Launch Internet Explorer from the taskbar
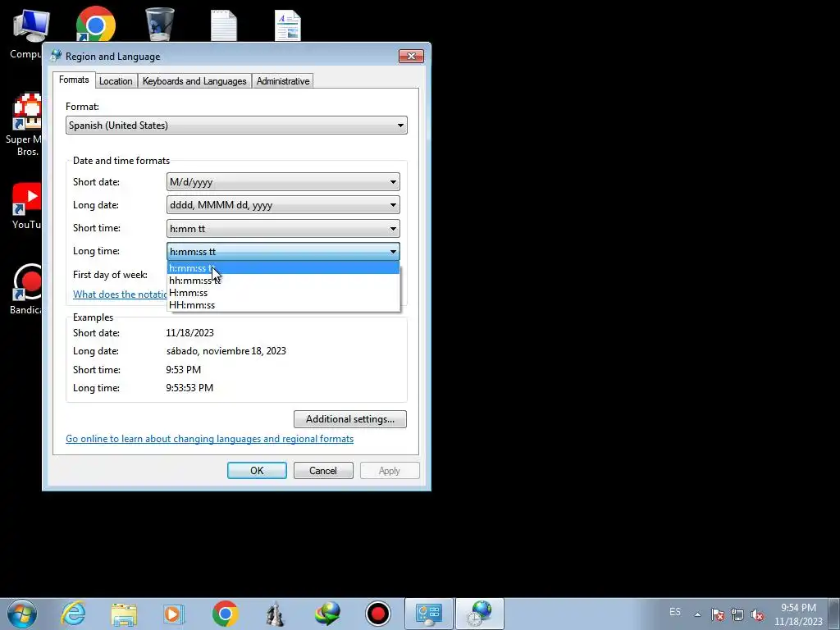Image resolution: width=840 pixels, height=630 pixels. [x=73, y=614]
